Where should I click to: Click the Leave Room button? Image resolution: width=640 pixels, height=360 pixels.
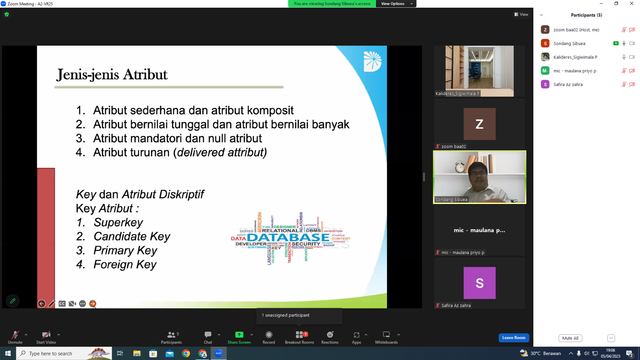[x=513, y=338]
